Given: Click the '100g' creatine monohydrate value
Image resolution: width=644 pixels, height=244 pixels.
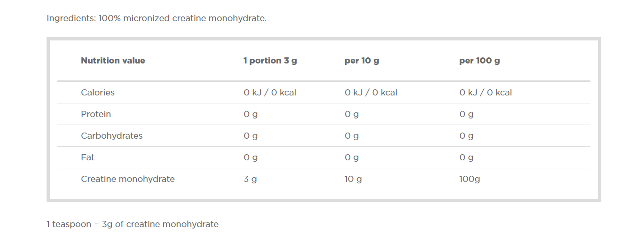Looking at the screenshot, I should click(x=469, y=179).
